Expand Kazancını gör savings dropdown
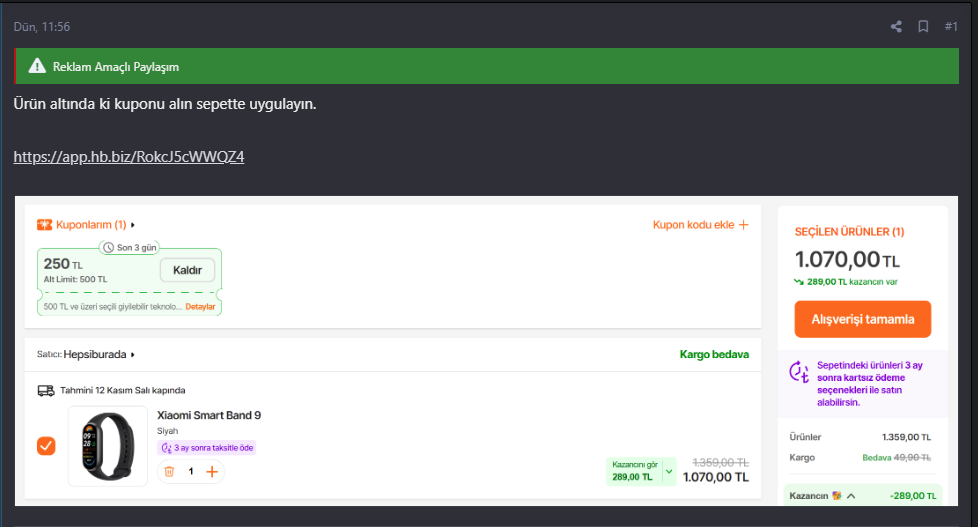978x527 pixels. pos(669,471)
